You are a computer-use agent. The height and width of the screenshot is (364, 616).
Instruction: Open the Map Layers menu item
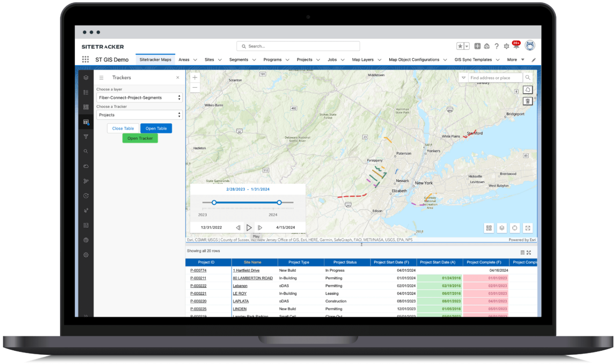363,59
